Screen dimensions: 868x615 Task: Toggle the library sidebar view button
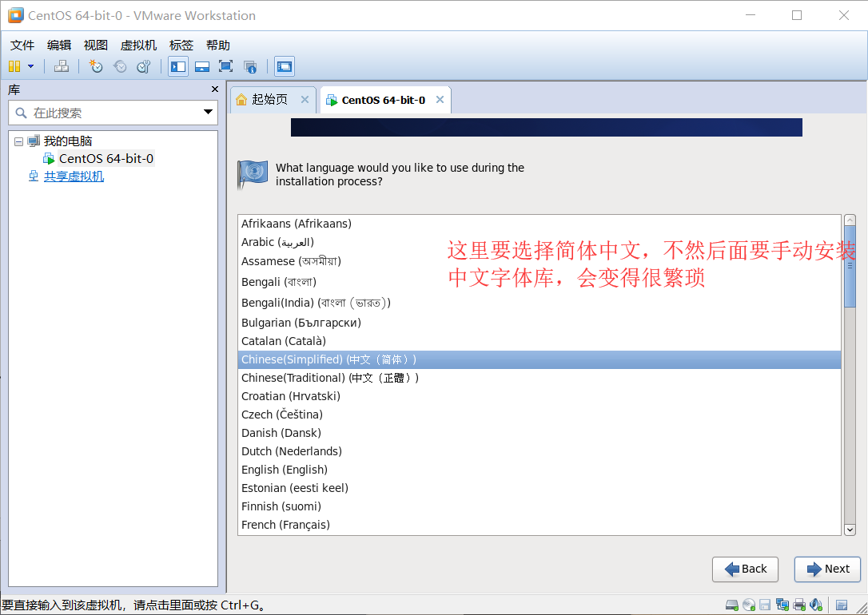[x=178, y=66]
